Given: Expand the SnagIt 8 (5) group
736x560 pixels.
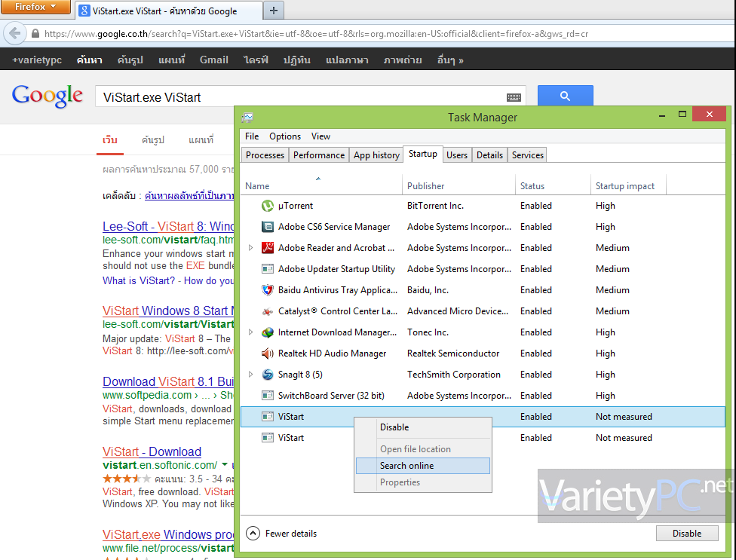Looking at the screenshot, I should click(250, 375).
